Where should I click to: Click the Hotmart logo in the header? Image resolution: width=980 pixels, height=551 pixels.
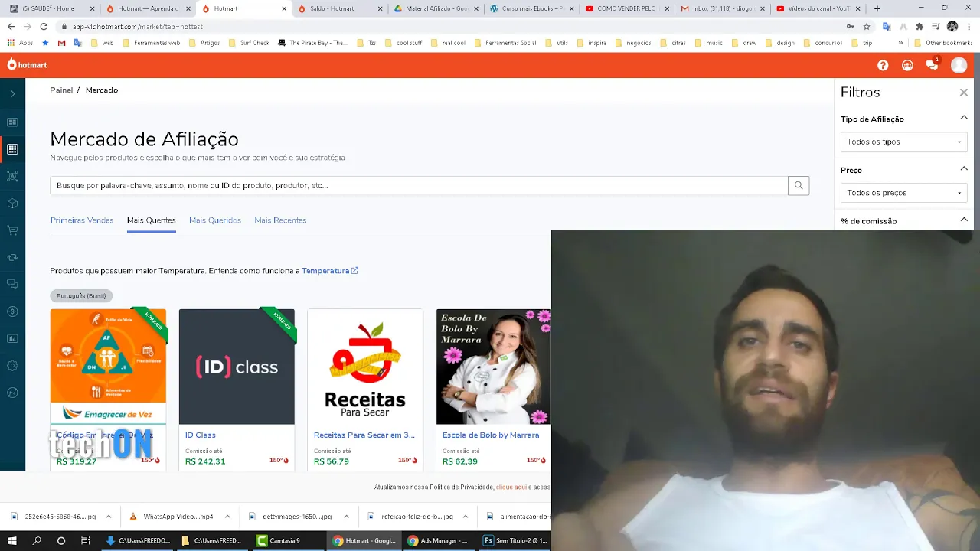(28, 65)
